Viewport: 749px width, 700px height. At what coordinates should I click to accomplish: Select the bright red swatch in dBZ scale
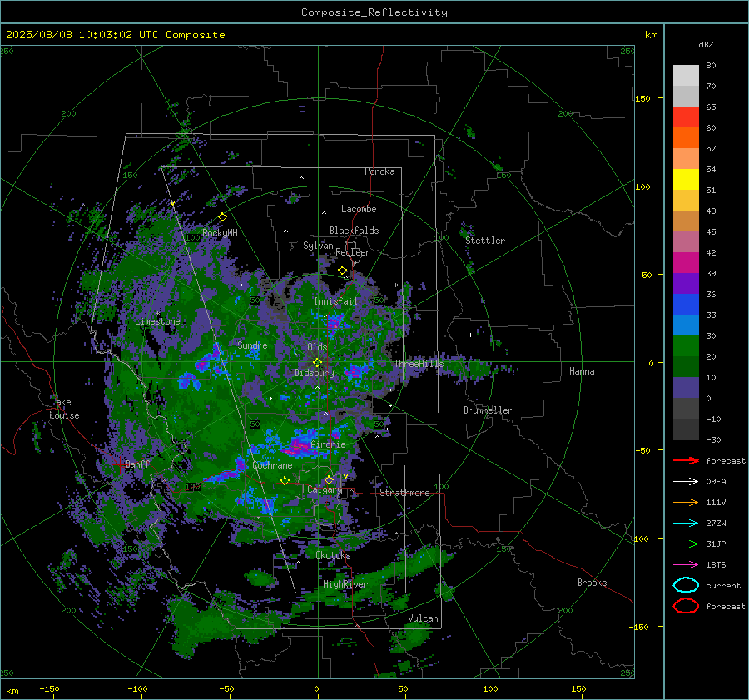point(686,117)
